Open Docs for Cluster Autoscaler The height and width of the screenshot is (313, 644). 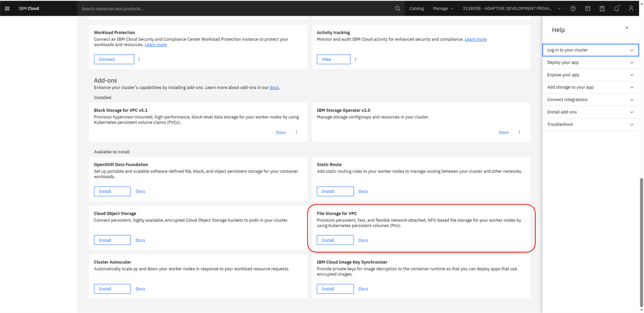(x=140, y=289)
